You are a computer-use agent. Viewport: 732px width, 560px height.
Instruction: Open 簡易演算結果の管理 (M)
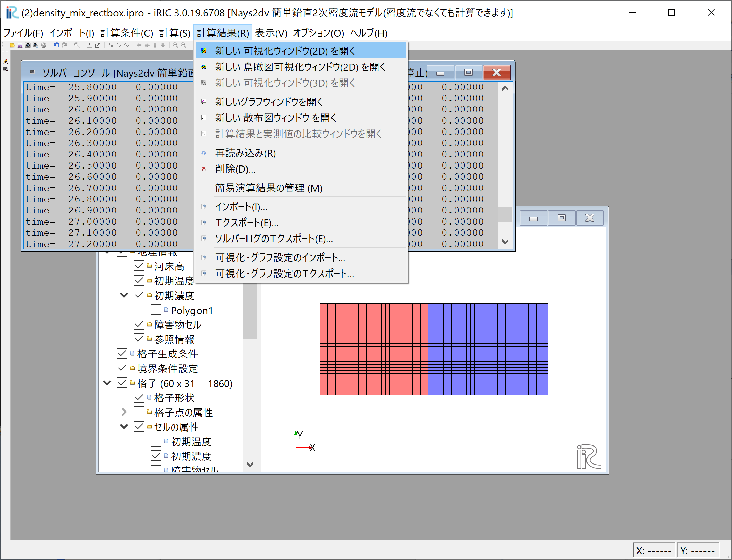pyautogui.click(x=301, y=188)
